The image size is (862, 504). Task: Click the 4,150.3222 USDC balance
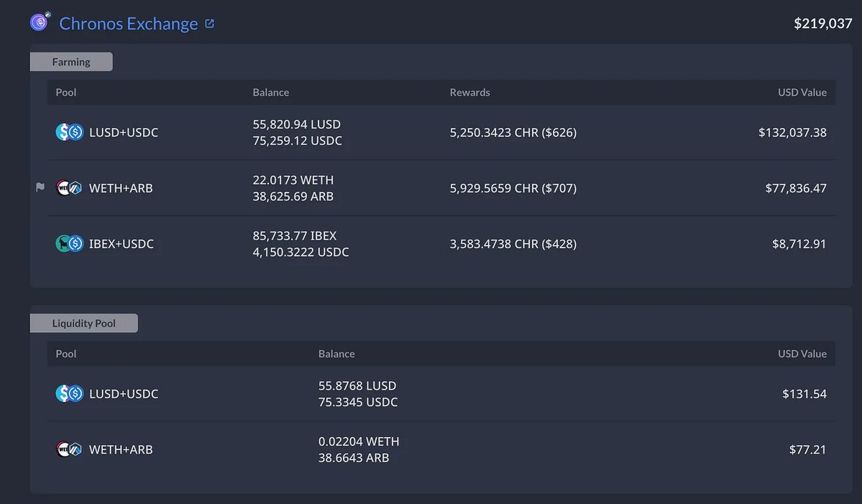(301, 252)
